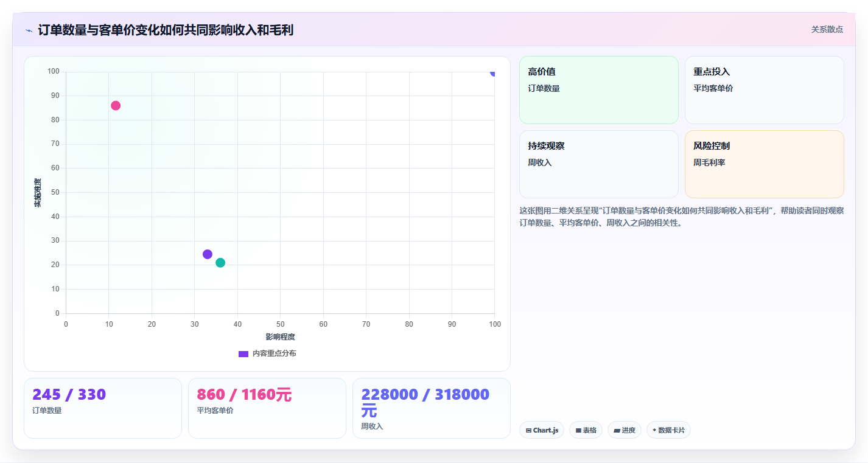Screen dimensions: 868x463
Task: Select the 表格 tag chip
Action: tap(586, 430)
